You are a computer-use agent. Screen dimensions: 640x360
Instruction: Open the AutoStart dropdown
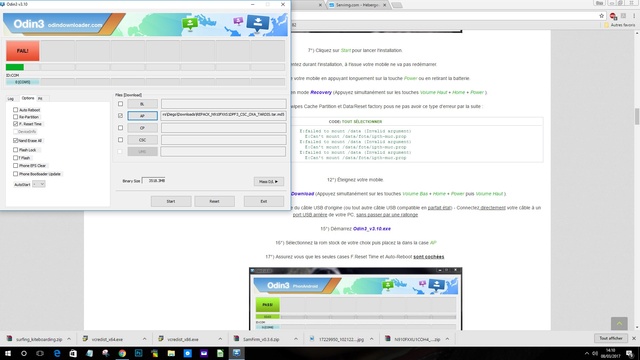click(39, 184)
